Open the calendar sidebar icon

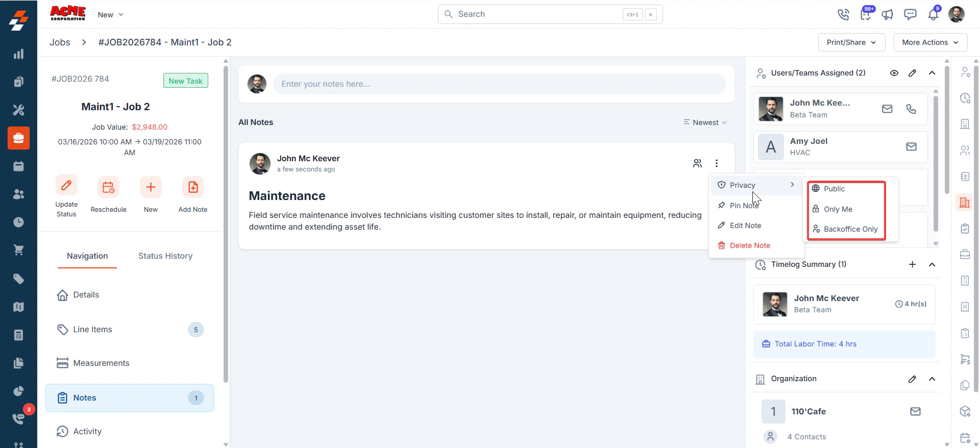18,166
